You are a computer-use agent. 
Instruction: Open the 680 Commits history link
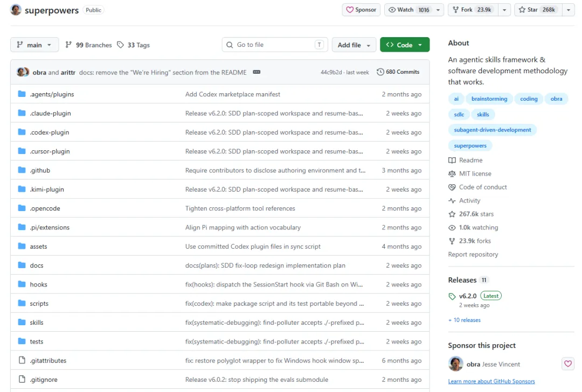398,72
